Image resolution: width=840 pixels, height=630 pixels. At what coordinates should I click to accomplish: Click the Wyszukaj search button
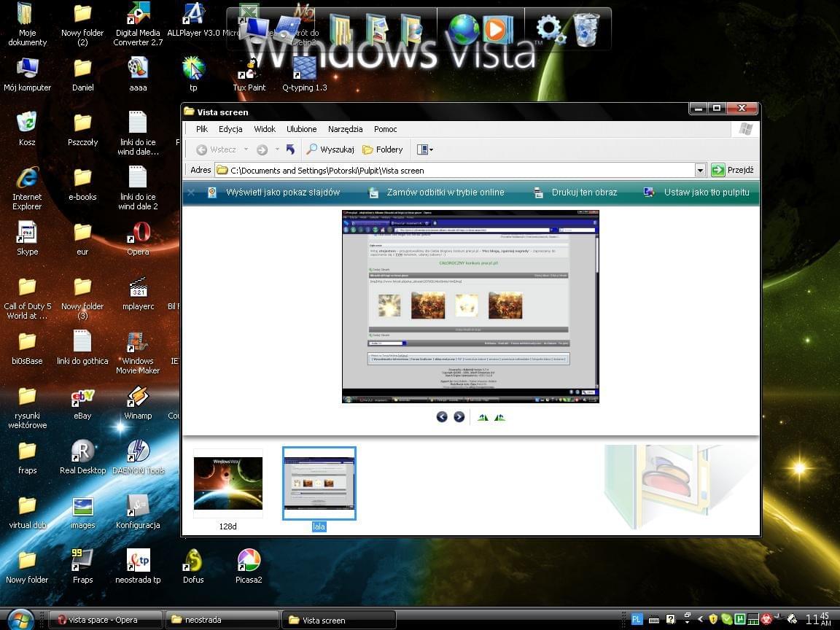tap(330, 149)
